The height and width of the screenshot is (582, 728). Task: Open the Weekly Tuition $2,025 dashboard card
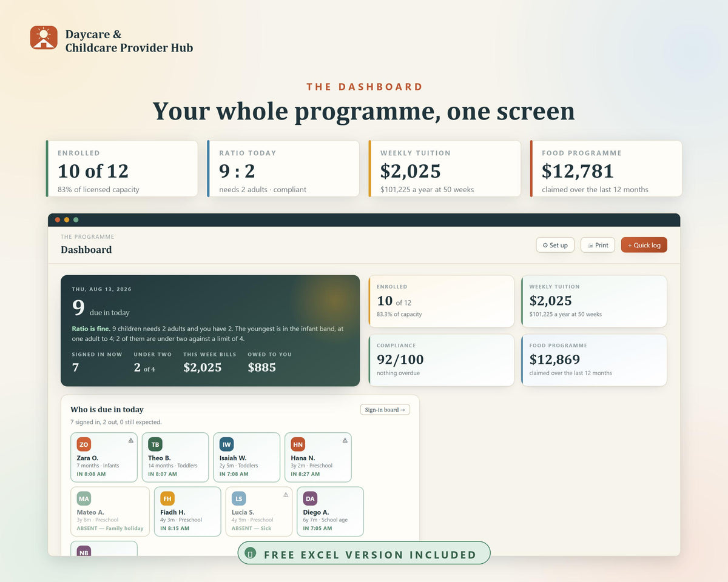594,301
